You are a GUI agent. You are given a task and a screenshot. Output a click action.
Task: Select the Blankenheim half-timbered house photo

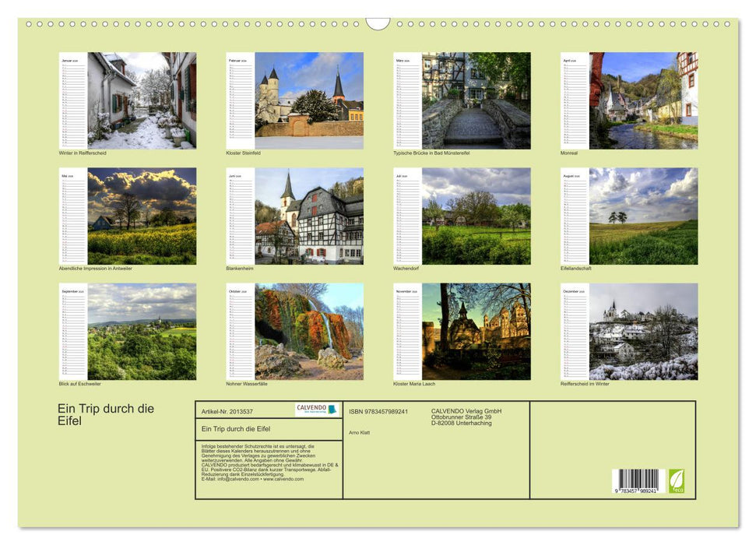point(308,216)
